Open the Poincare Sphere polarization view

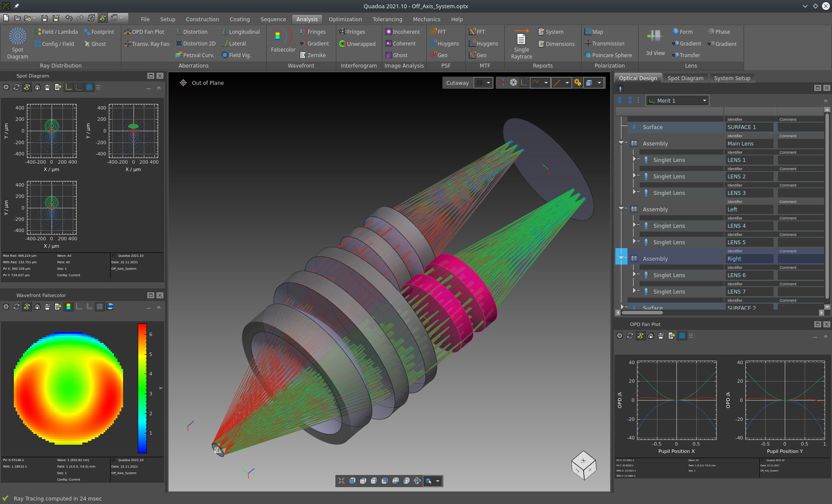[608, 55]
